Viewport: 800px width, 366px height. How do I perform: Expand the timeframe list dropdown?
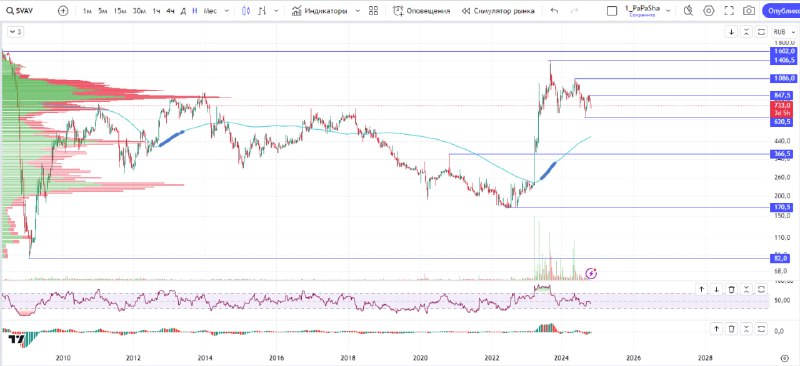pyautogui.click(x=227, y=11)
